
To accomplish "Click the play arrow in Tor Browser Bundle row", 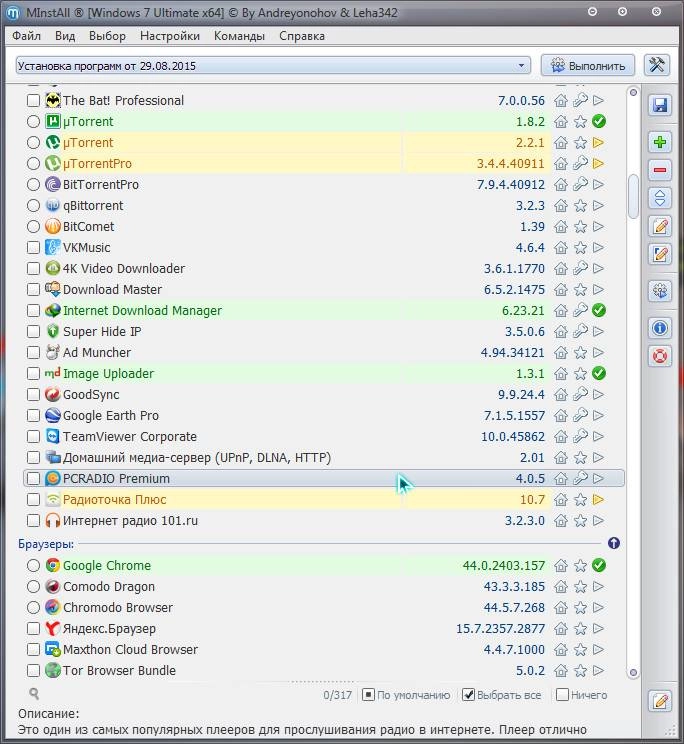I will (x=599, y=670).
